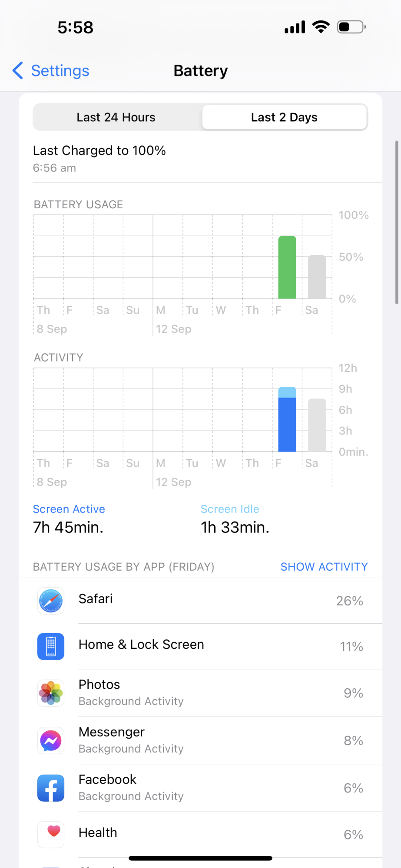The image size is (401, 868).
Task: Open Safari 26% usage row
Action: click(201, 601)
